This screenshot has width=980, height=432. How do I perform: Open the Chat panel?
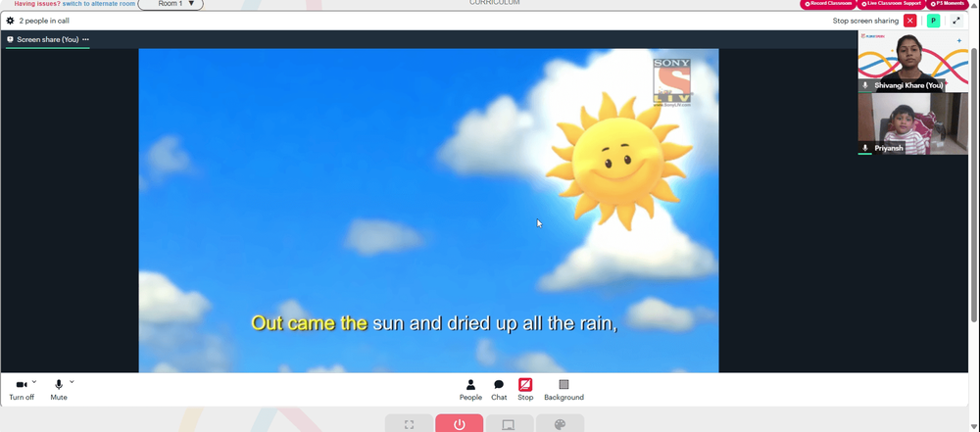point(499,390)
